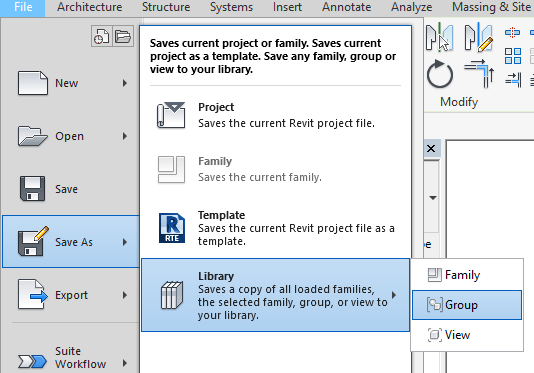Close the panel with X button
This screenshot has width=534, height=373.
[431, 149]
